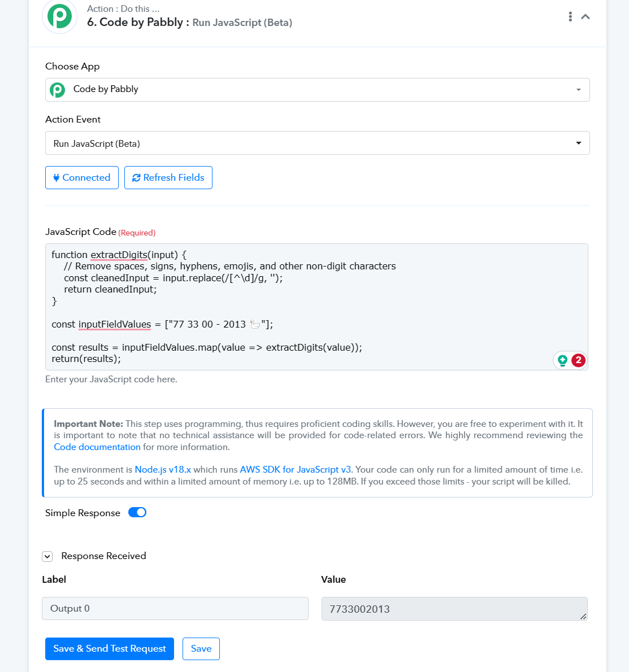Click the red badge showing 2 errors
Image resolution: width=629 pixels, height=672 pixels.
578,360
